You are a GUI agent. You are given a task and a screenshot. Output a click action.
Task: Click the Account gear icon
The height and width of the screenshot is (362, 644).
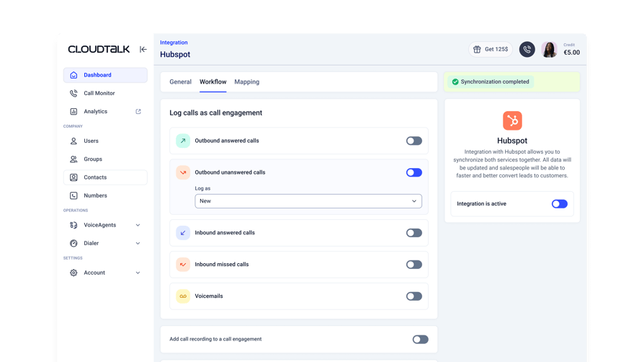(x=73, y=273)
